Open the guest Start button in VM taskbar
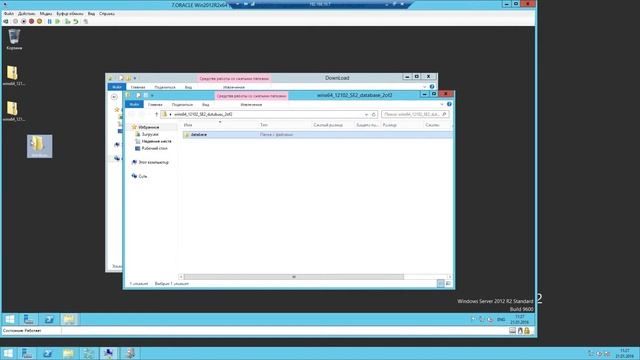640x360 pixels. pos(10,319)
